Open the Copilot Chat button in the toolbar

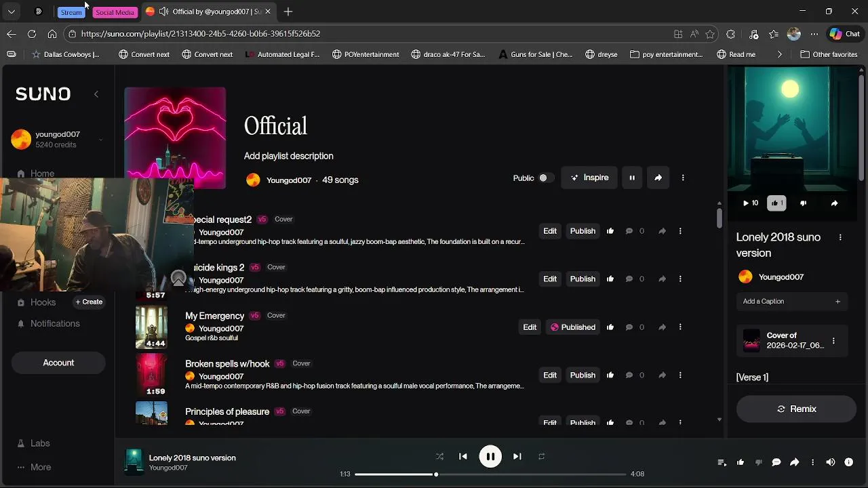coord(844,34)
